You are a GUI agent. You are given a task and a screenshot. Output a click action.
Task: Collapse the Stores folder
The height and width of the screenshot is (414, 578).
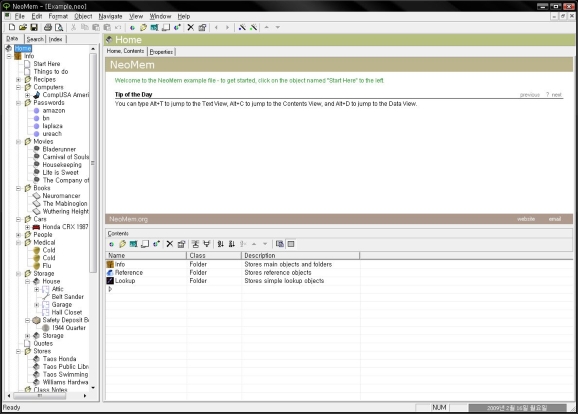[18, 351]
